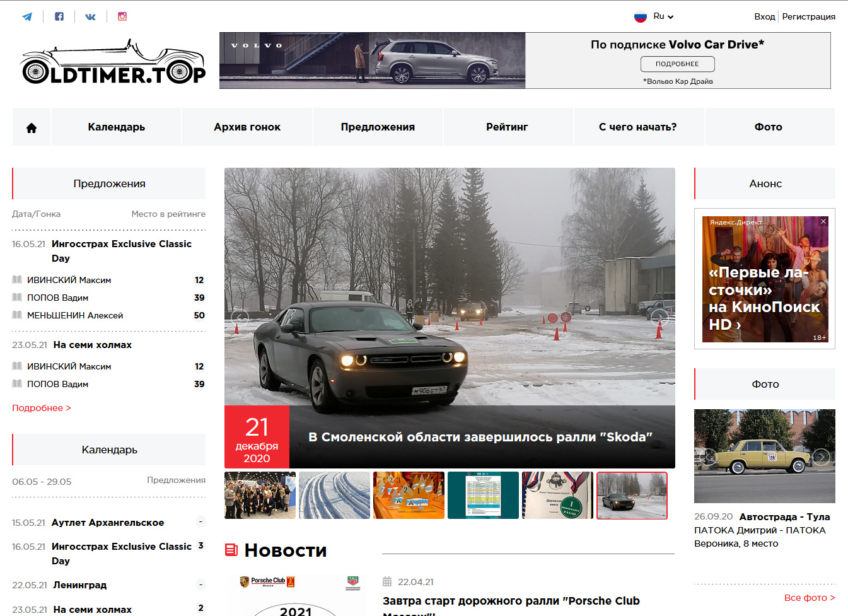Click the Все фото > link
The height and width of the screenshot is (616, 848).
point(810,598)
